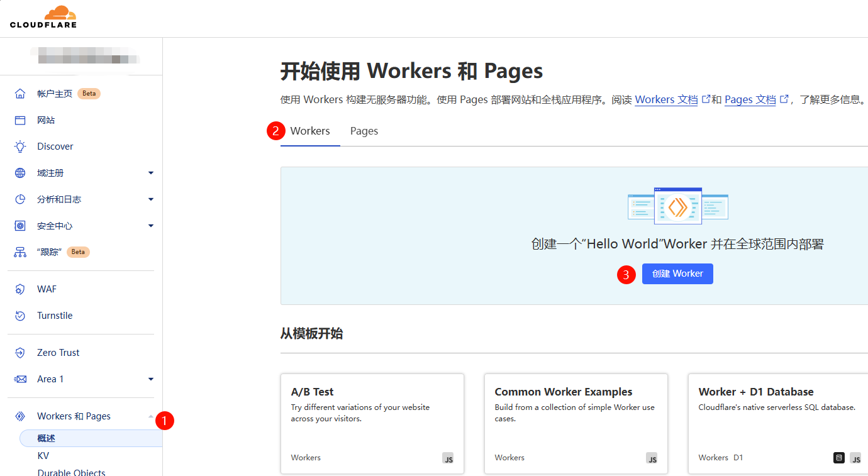Click the 安全中心 shield icon

click(19, 225)
